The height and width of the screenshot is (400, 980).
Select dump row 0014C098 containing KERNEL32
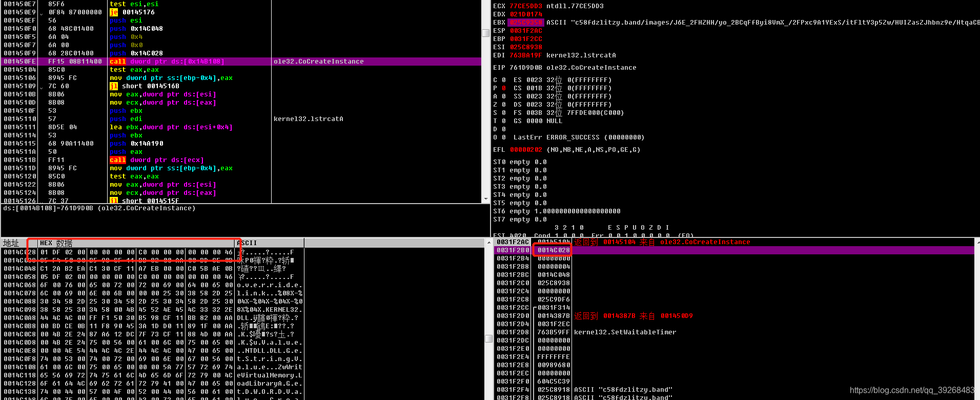(153, 310)
